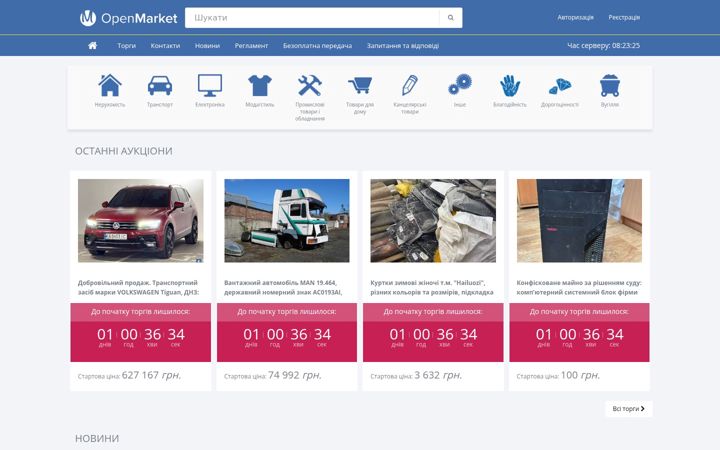Viewport: 720px width, 450px height.
Task: Open the Благодійність hand category icon
Action: [x=510, y=85]
